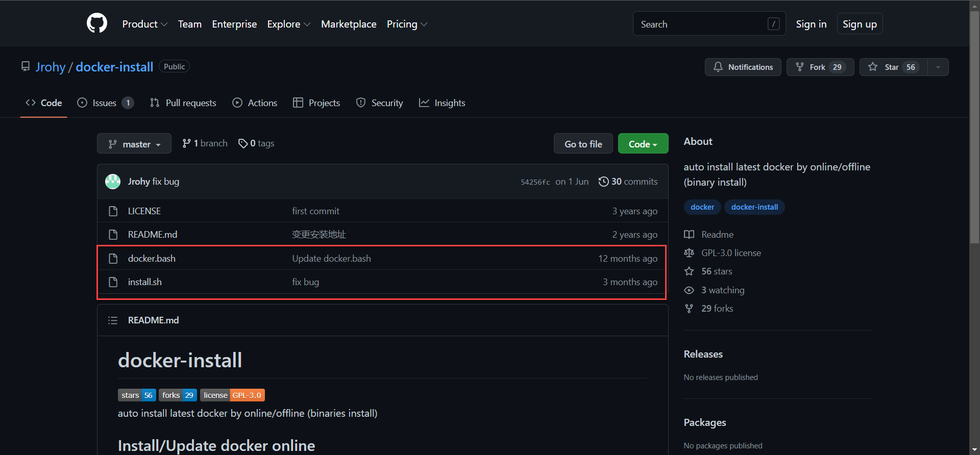Click the file icon next to docker.bash
Image resolution: width=980 pixels, height=455 pixels.
click(113, 259)
